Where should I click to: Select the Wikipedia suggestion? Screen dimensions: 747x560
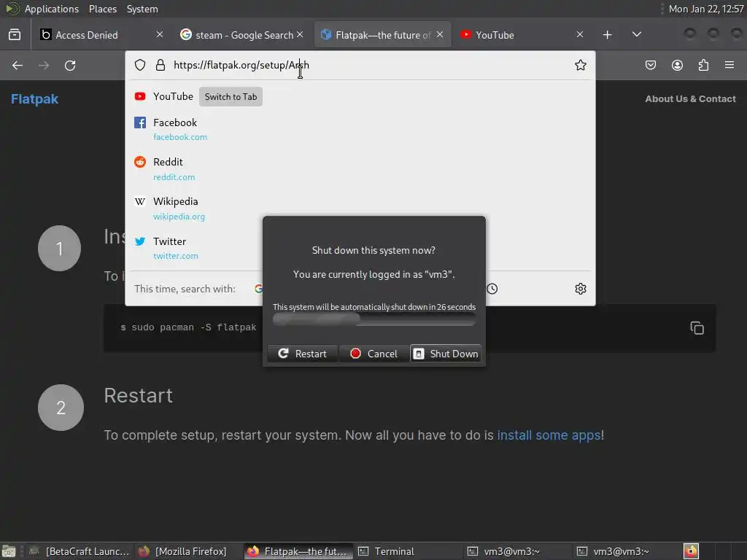360,209
